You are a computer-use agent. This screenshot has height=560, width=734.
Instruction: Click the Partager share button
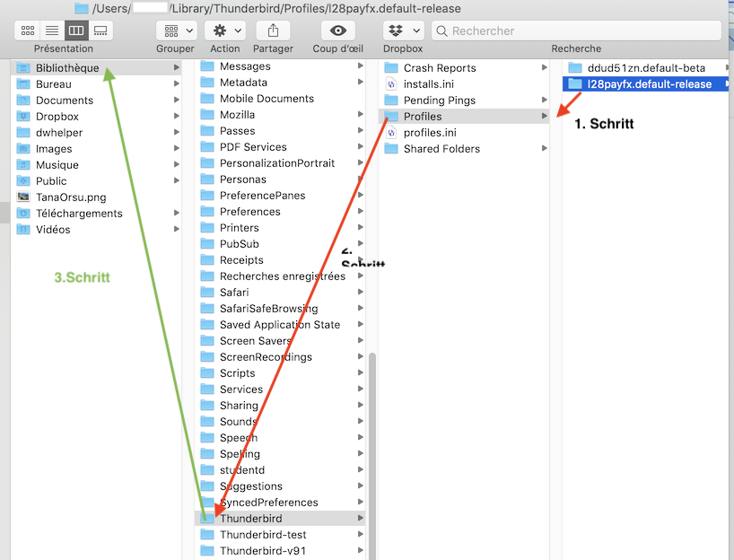273,31
